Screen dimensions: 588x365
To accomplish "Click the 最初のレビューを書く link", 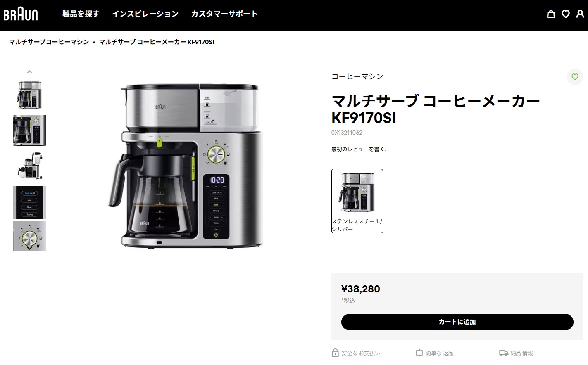I will coord(359,149).
